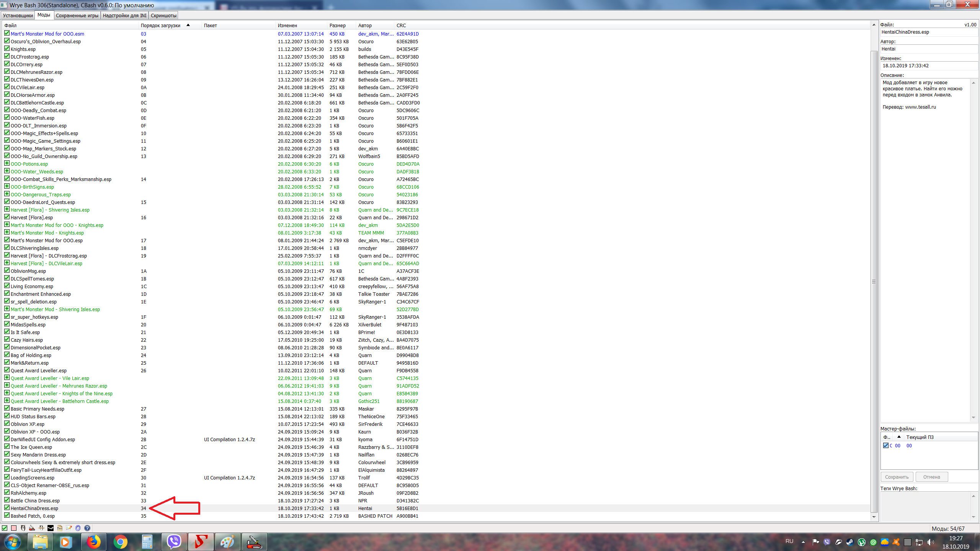The height and width of the screenshot is (551, 980).
Task: Open Windows Explorer from taskbar
Action: click(40, 542)
